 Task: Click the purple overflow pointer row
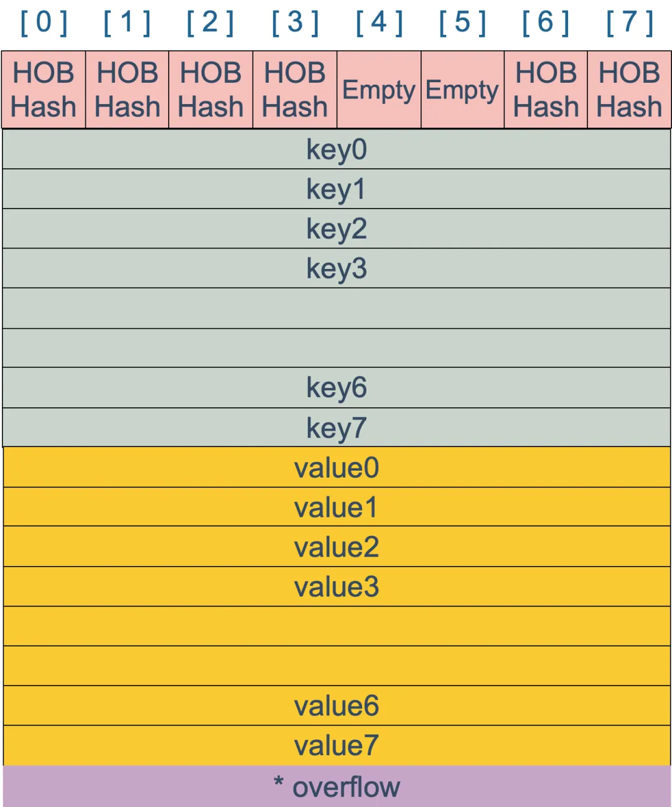tap(337, 786)
